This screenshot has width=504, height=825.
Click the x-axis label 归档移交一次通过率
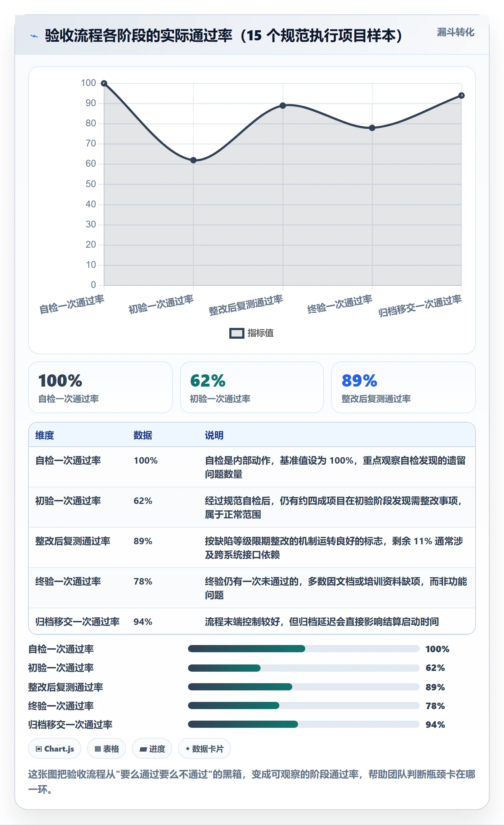420,306
